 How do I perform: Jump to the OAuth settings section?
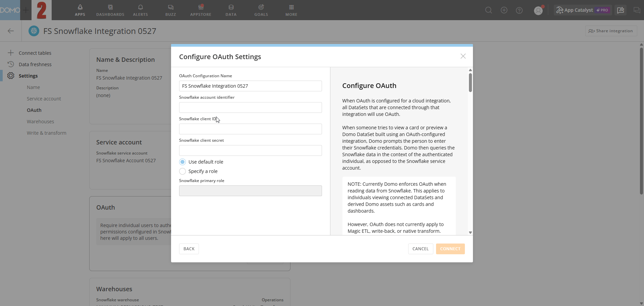(x=34, y=110)
